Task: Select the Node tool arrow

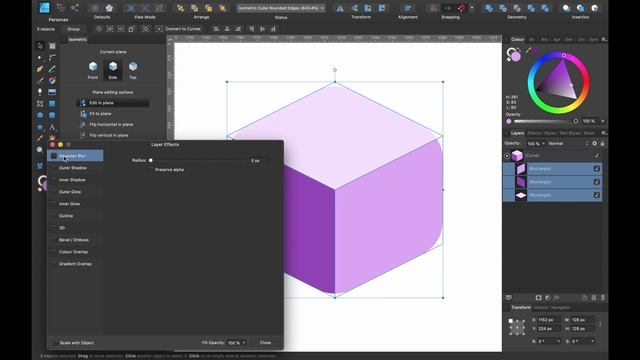Action: tap(40, 58)
